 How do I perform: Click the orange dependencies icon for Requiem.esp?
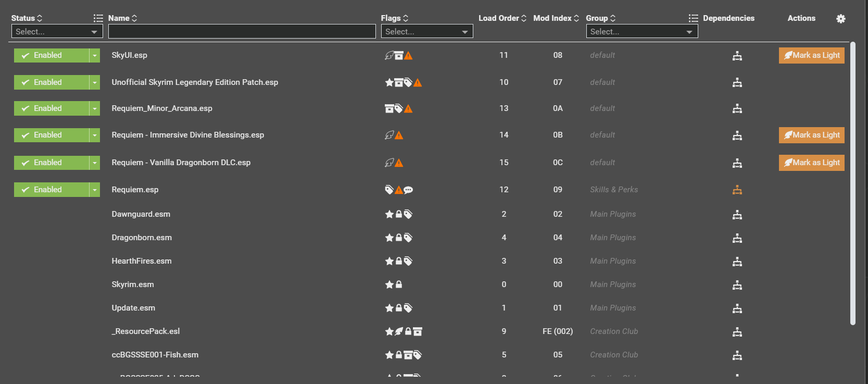pos(737,190)
